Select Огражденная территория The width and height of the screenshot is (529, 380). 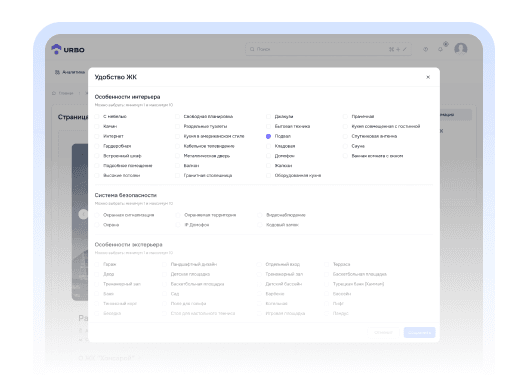pyautogui.click(x=178, y=215)
